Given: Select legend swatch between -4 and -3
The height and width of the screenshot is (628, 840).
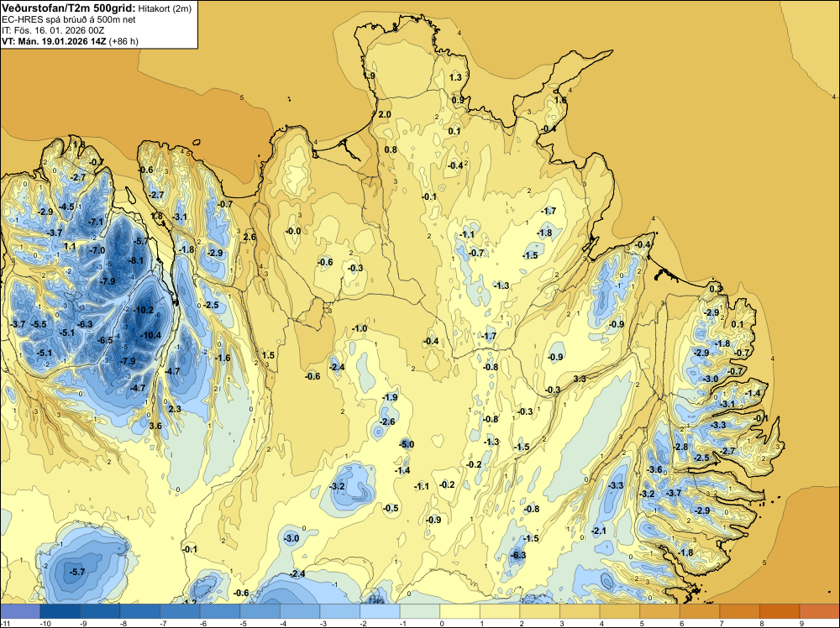Looking at the screenshot, I should click(300, 611).
